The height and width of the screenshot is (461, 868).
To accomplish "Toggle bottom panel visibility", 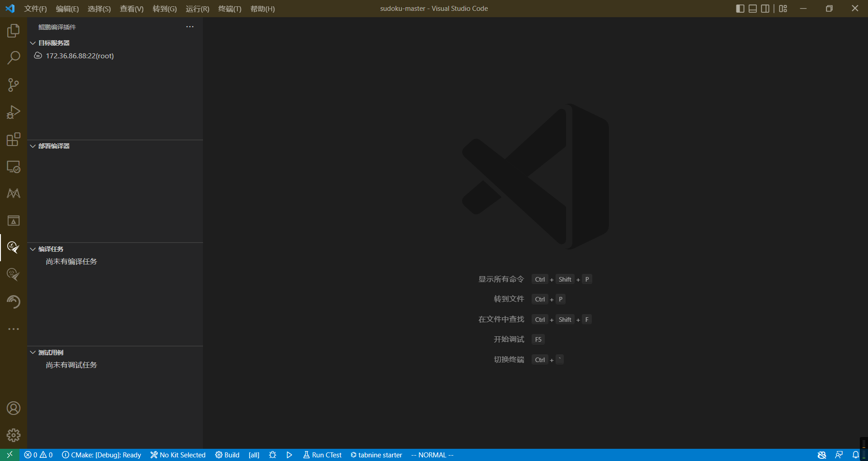I will coord(753,9).
